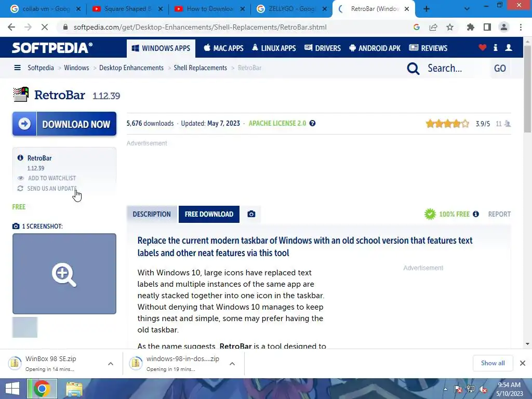Open the Chrome profile avatar
This screenshot has height=399, width=532.
[x=504, y=27]
